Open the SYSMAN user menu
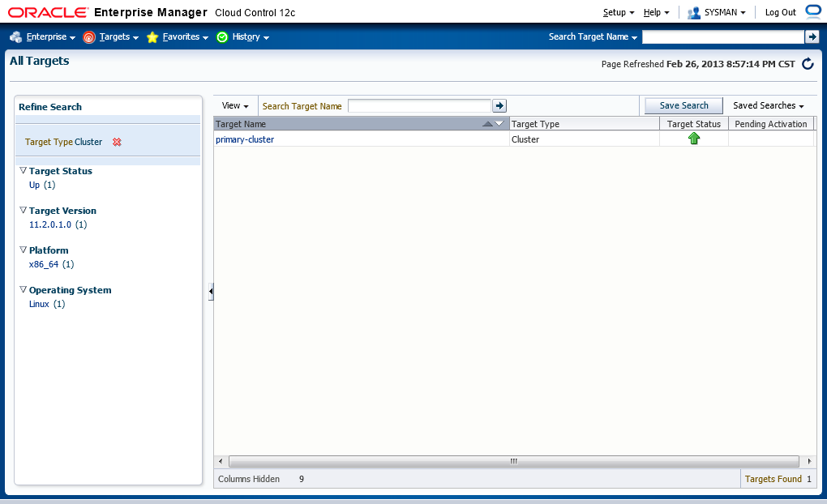This screenshot has height=504, width=827. pos(725,13)
